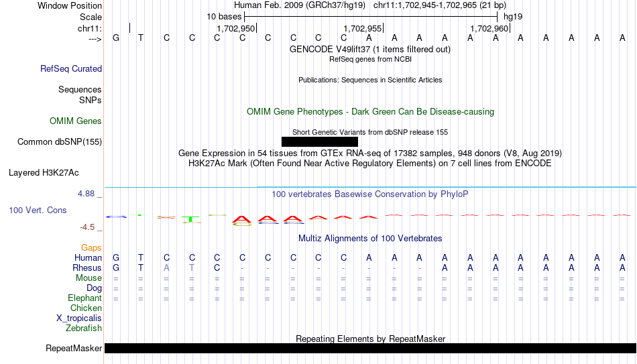Click the 10 bases scale bar

371,17
